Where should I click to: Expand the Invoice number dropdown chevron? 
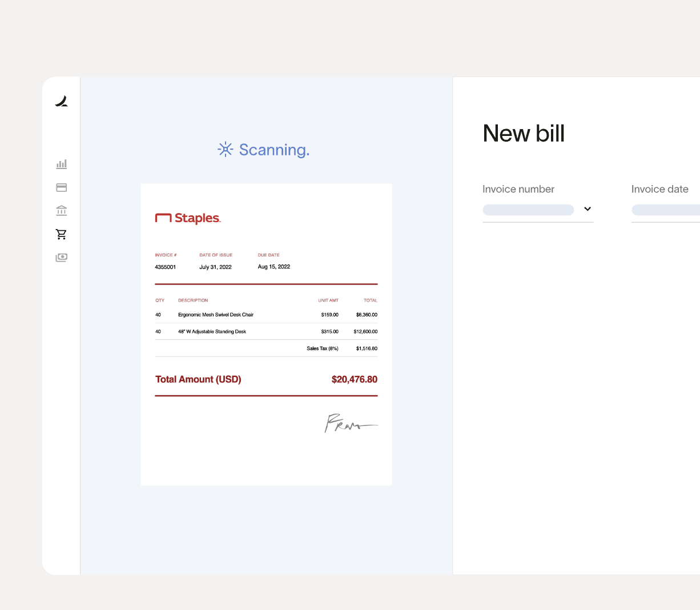(588, 209)
